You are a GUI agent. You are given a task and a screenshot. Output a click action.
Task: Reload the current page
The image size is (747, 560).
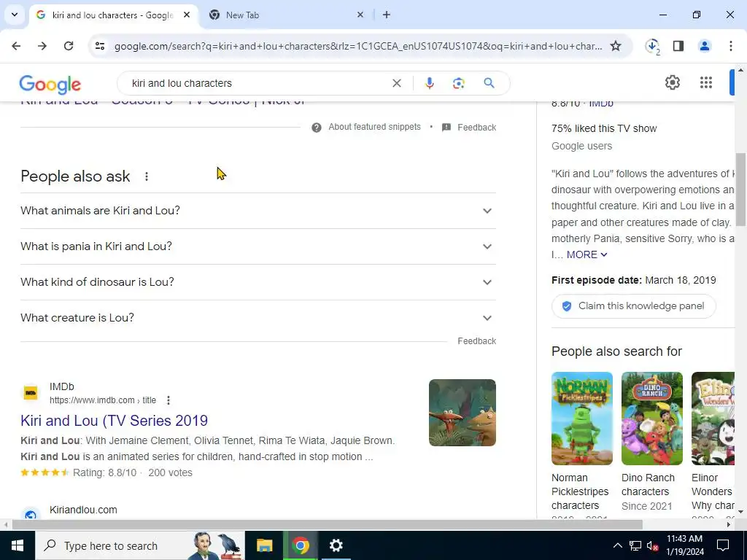click(69, 46)
